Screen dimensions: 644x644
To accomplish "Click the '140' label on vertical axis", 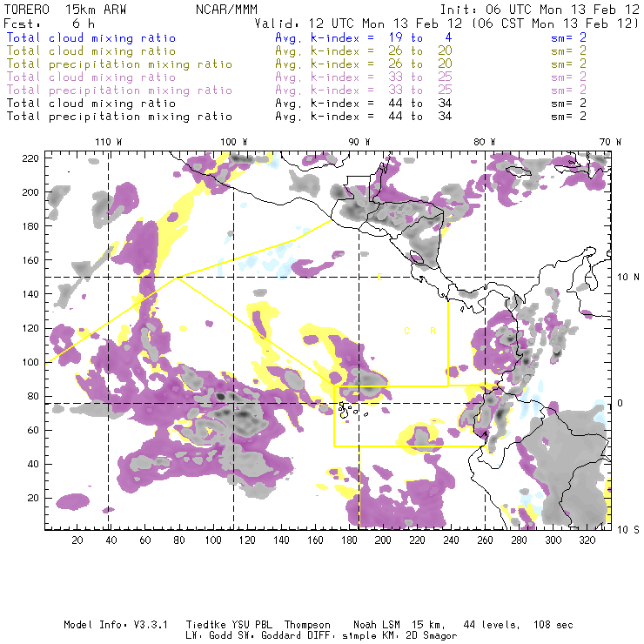I will (30, 294).
